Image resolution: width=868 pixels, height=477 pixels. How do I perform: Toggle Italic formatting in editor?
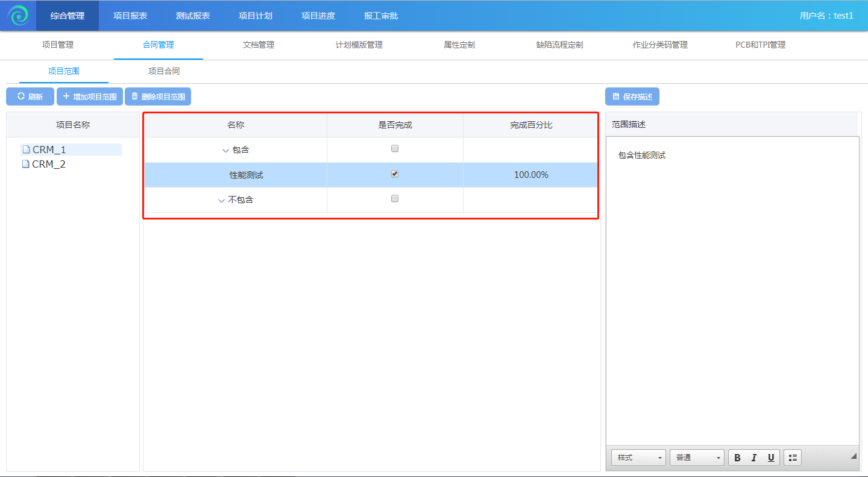(754, 458)
